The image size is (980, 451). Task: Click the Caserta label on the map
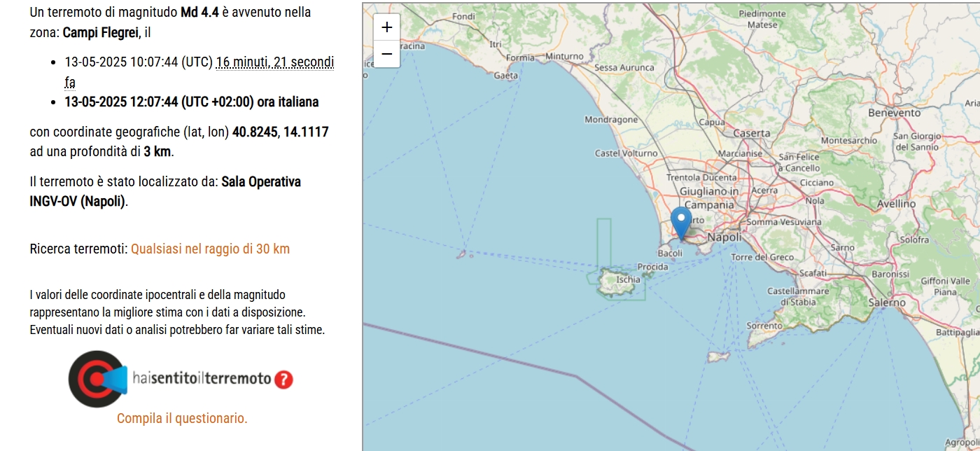tap(751, 133)
